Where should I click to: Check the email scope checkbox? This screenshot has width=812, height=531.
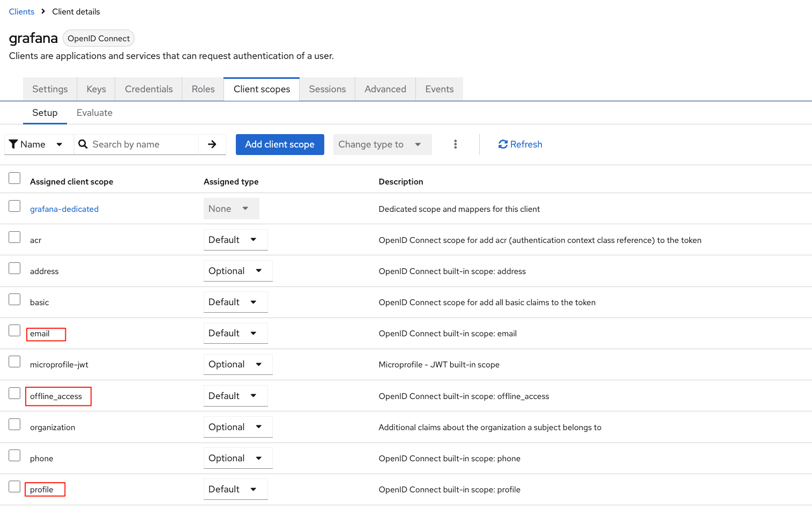(x=14, y=330)
